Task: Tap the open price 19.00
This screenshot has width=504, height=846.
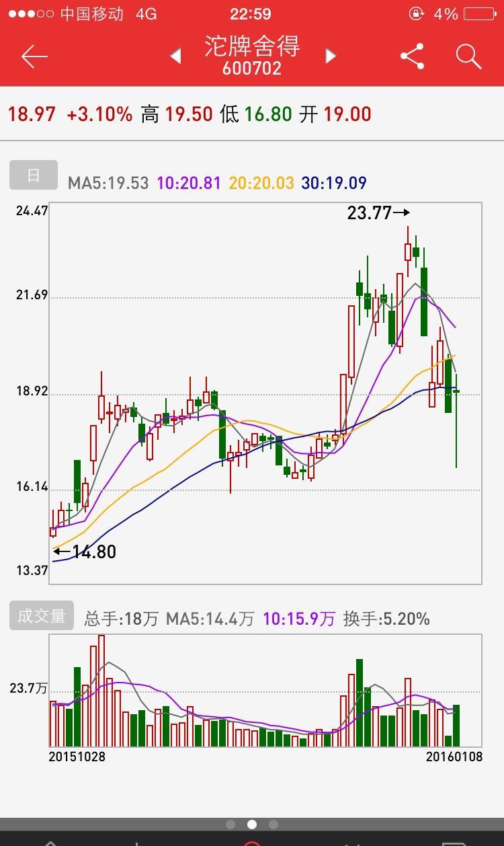Action: pyautogui.click(x=347, y=114)
